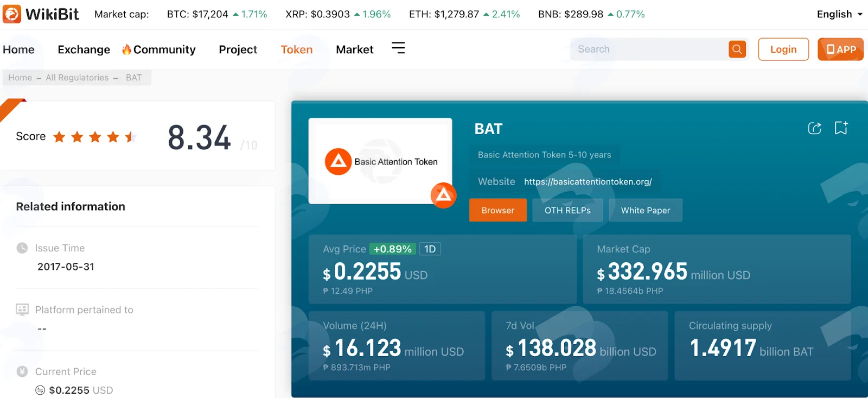Open the Community menu item

click(158, 49)
